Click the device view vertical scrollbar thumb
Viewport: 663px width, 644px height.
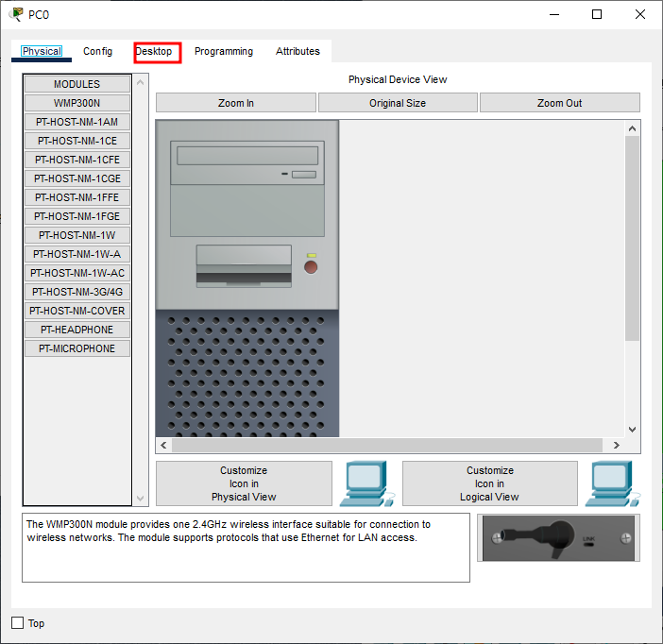point(632,238)
